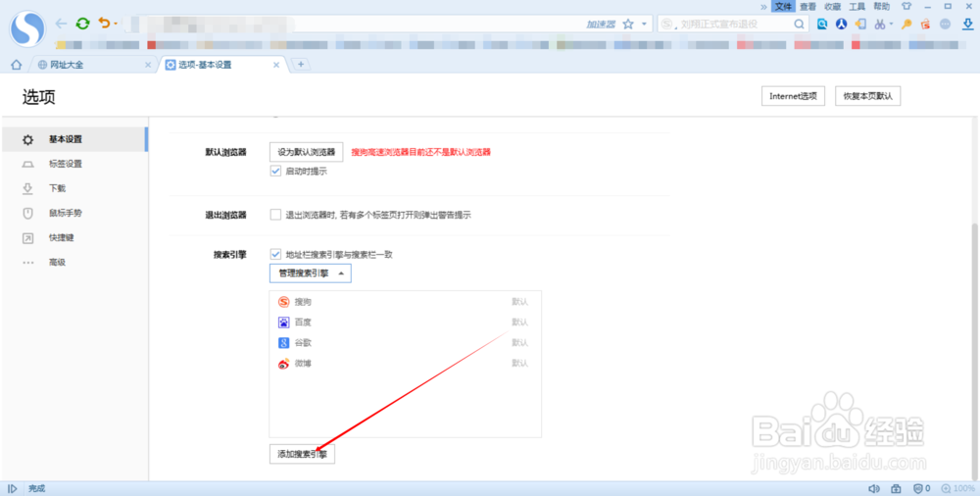Viewport: 980px width, 496px height.
Task: Select the 搜狗 search engine row
Action: click(405, 302)
